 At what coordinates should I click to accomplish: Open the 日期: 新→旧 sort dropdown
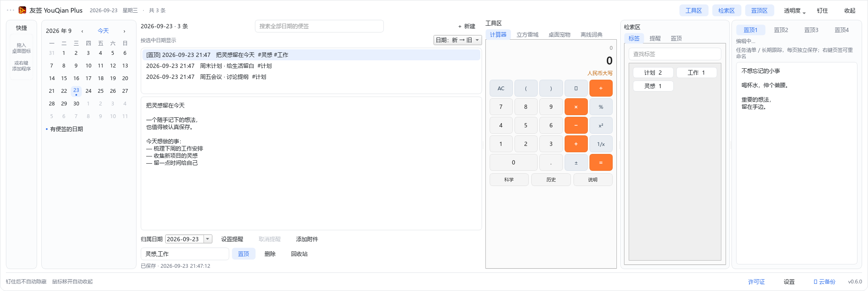458,40
